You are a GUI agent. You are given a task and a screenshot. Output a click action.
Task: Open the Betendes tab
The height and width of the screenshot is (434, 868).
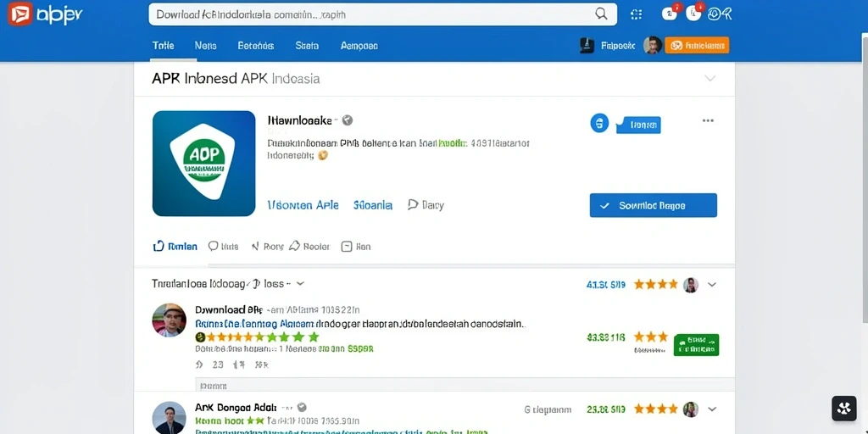click(x=256, y=46)
